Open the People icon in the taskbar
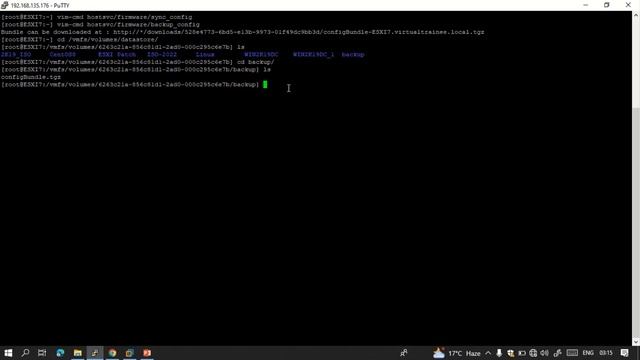The height and width of the screenshot is (360, 640). 404,353
